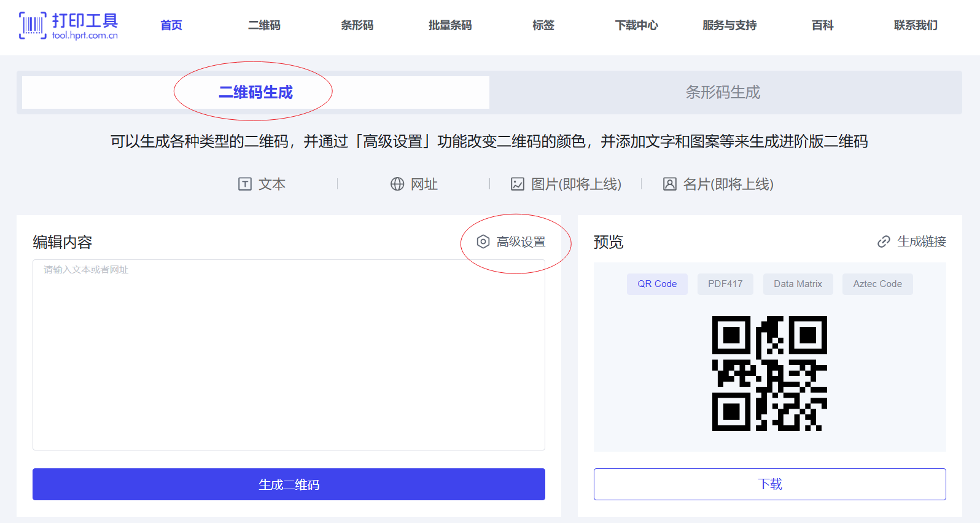Image resolution: width=980 pixels, height=523 pixels.
Task: Click the tool.hprt.com.cn logo text
Action: (85, 36)
